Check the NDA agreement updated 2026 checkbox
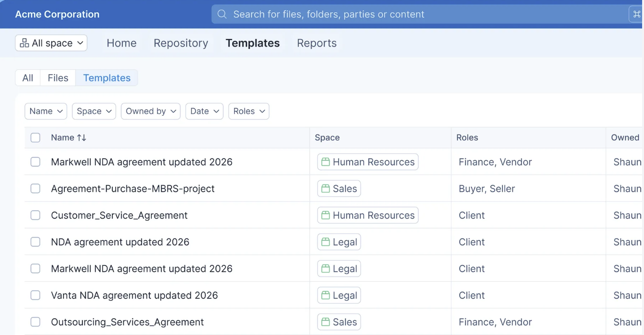This screenshot has width=644, height=335. (35, 242)
